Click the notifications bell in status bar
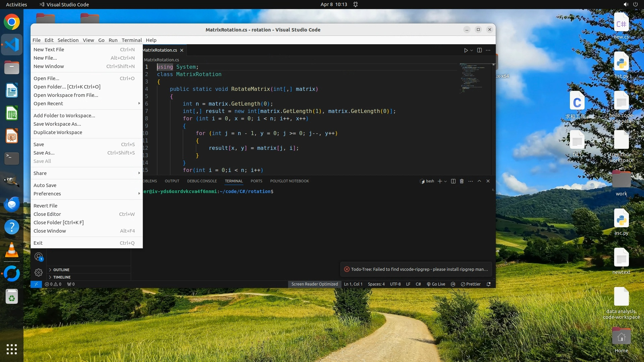Screen dimensions: 644x362 coord(489,284)
